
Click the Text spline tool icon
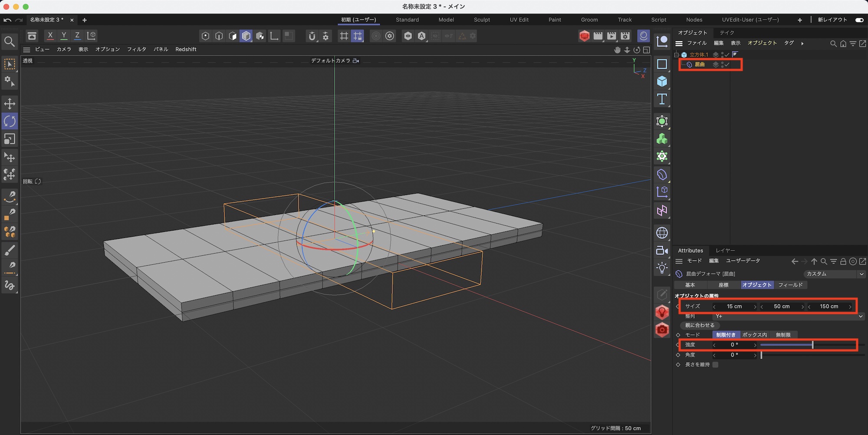[662, 99]
